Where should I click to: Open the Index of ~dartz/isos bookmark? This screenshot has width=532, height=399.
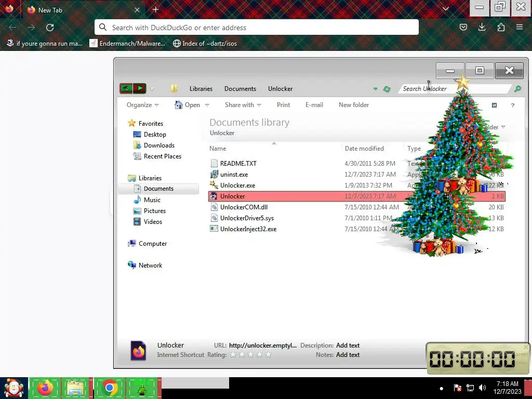(x=205, y=44)
